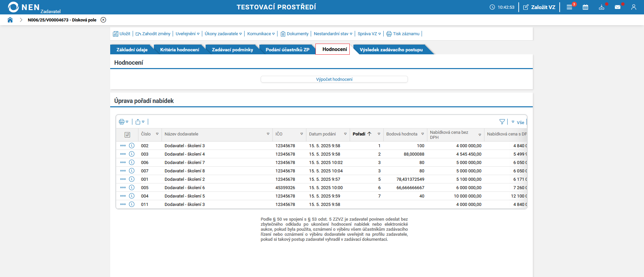This screenshot has width=644, height=277.
Task: Open the messages envelope icon
Action: coord(617,7)
